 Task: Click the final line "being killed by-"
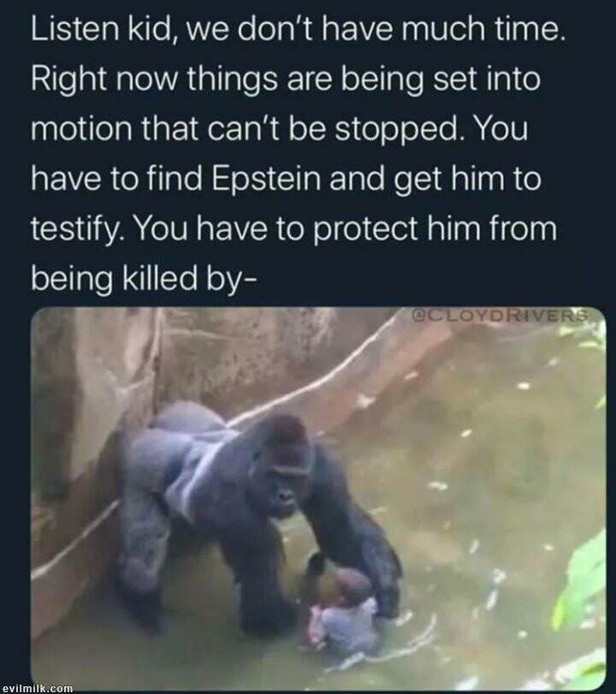pyautogui.click(x=144, y=279)
